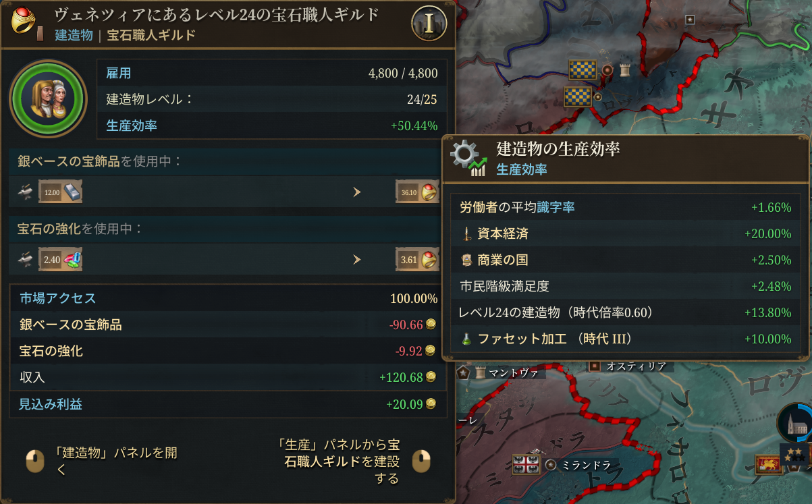Click the 市場アクセス label
Viewport: 812px width, 504px height.
point(58,298)
